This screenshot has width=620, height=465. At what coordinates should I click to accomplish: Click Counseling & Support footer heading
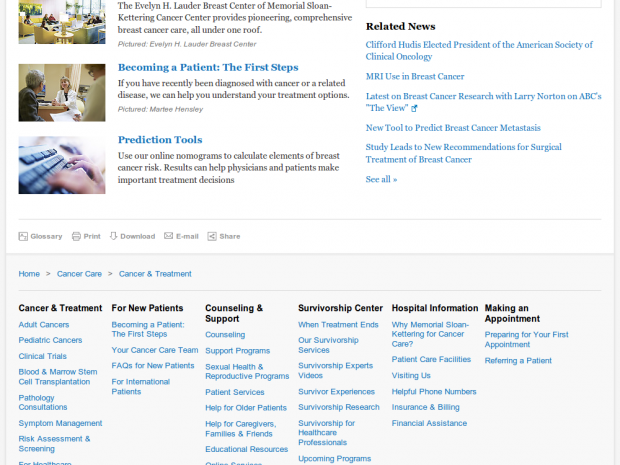click(234, 313)
